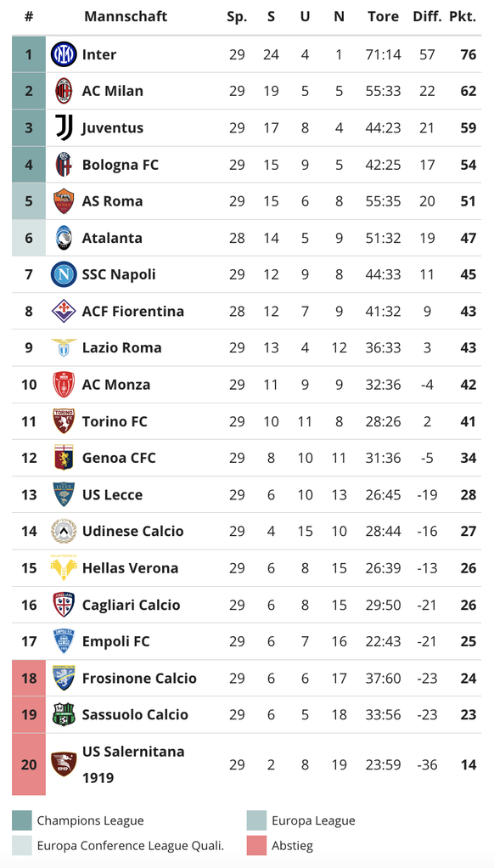Open the Bologna FC team link

point(120,165)
